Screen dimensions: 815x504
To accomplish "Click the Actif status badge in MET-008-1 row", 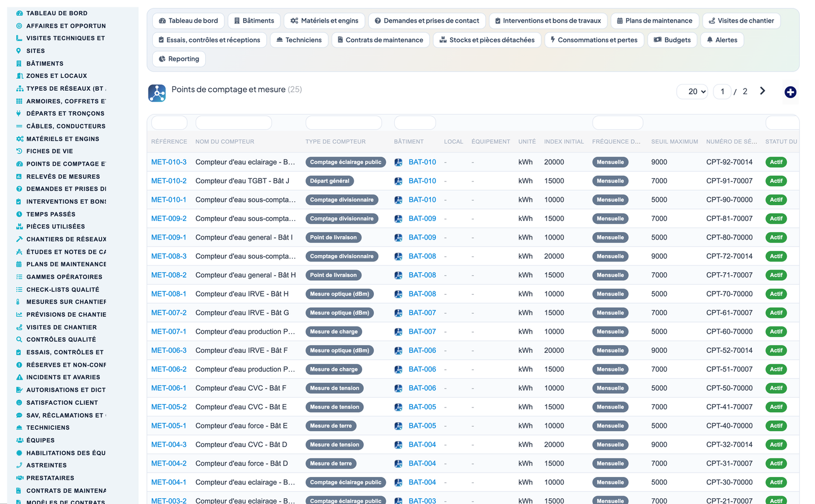I will (776, 294).
